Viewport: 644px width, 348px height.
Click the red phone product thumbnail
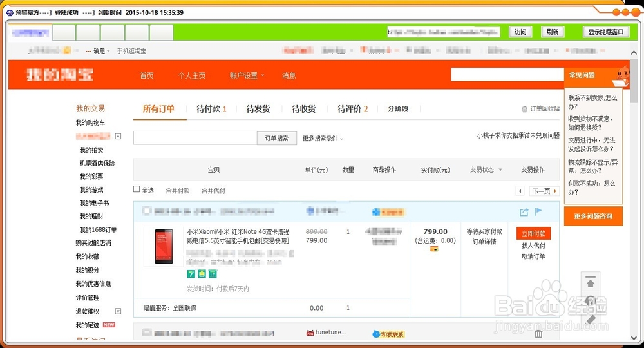point(164,247)
